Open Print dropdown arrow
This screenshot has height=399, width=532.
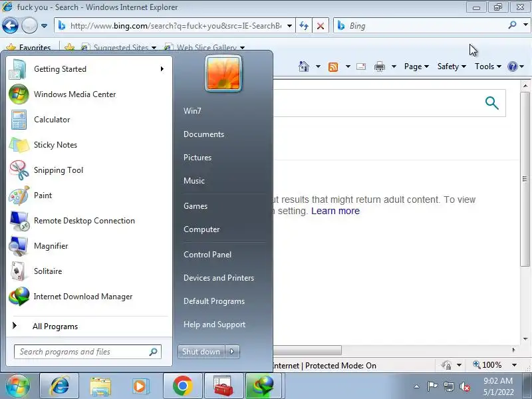tap(394, 66)
